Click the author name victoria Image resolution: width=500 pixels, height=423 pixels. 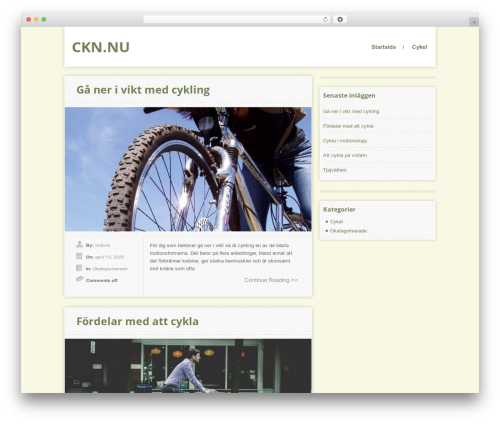(102, 245)
